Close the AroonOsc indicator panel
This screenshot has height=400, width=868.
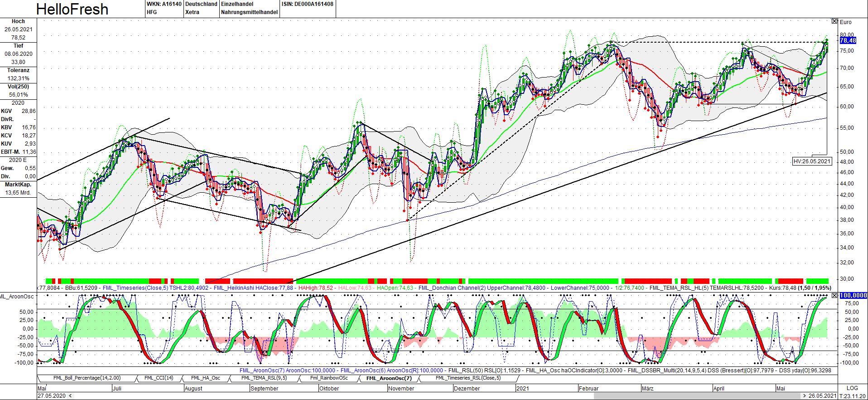click(x=834, y=295)
